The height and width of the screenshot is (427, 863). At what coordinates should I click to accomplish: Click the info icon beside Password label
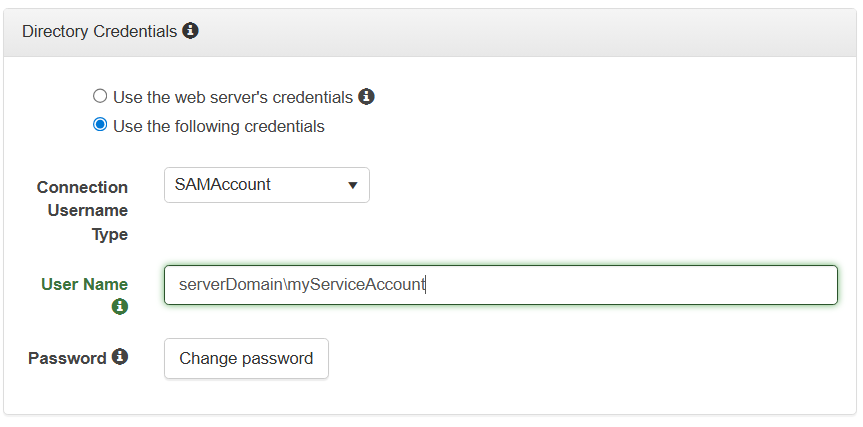pos(120,357)
